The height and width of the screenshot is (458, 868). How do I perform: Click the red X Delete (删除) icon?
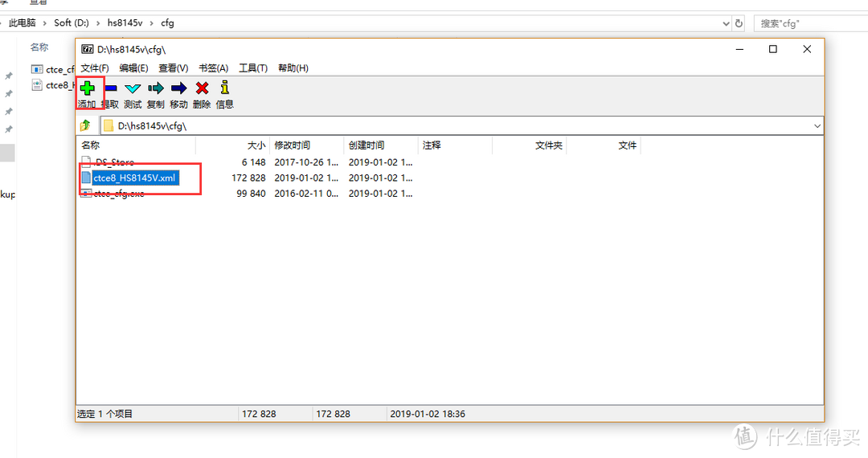pos(202,88)
